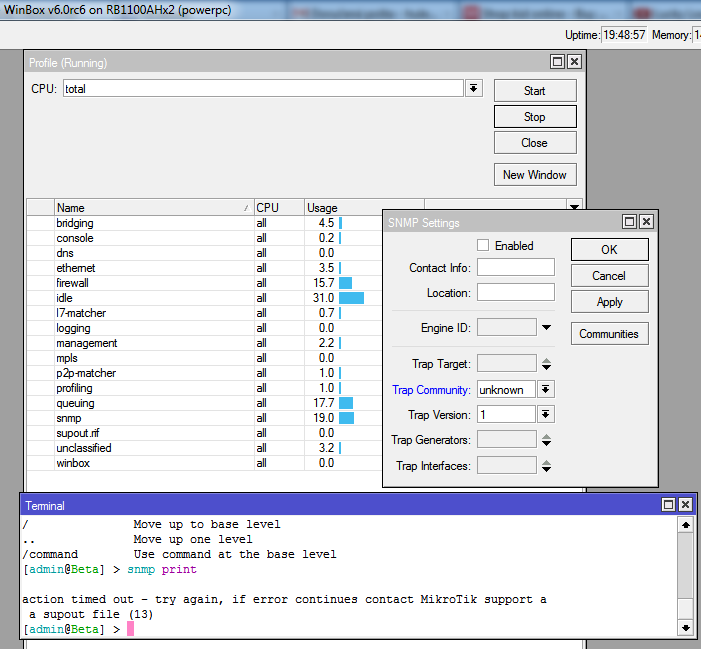Select the management row
The image size is (701, 649).
coord(204,343)
